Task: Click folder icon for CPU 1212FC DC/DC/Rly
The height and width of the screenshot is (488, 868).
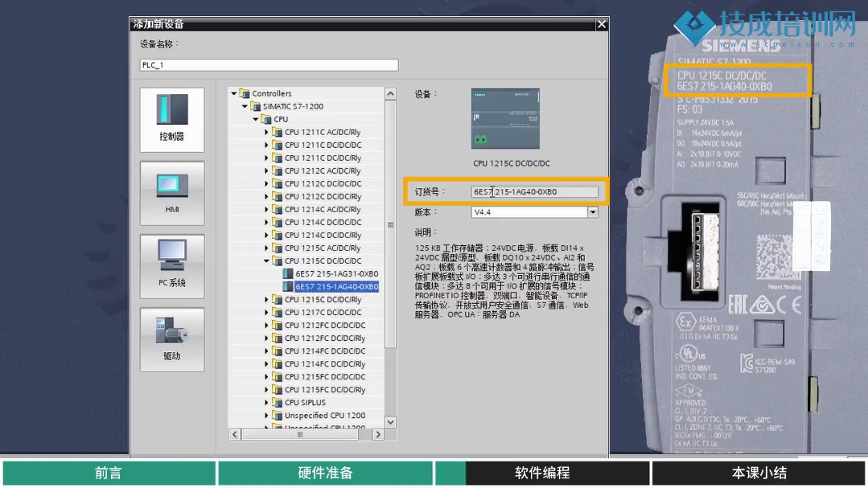Action: point(277,338)
